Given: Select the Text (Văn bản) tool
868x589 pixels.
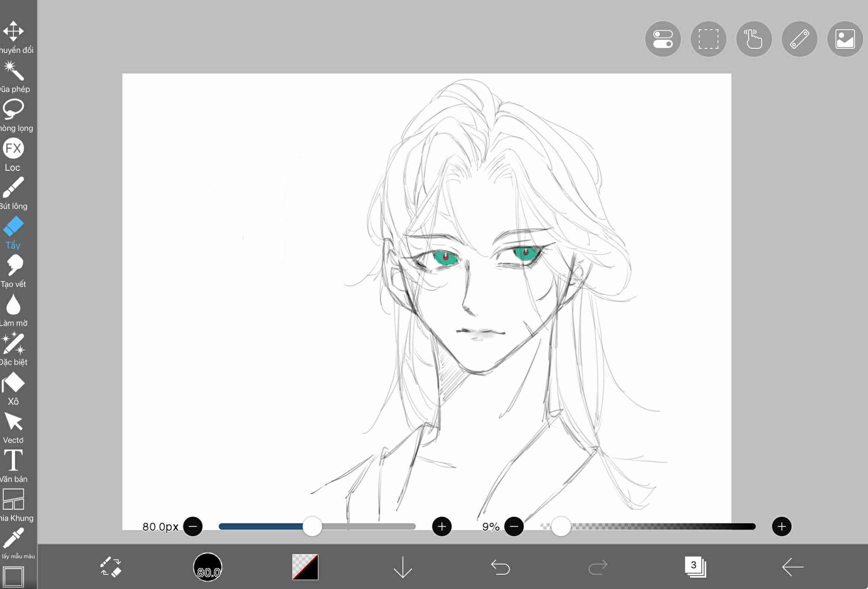Looking at the screenshot, I should (14, 461).
